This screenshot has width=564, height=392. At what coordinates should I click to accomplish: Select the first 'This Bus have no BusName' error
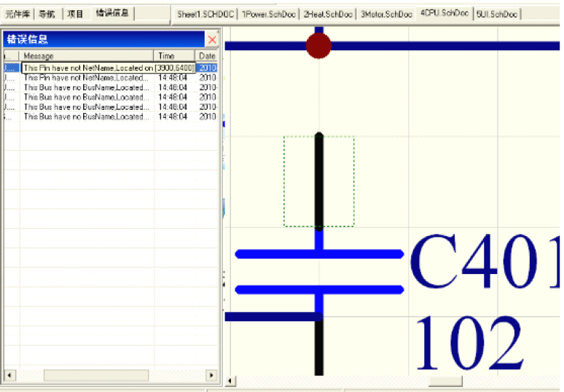click(x=86, y=87)
